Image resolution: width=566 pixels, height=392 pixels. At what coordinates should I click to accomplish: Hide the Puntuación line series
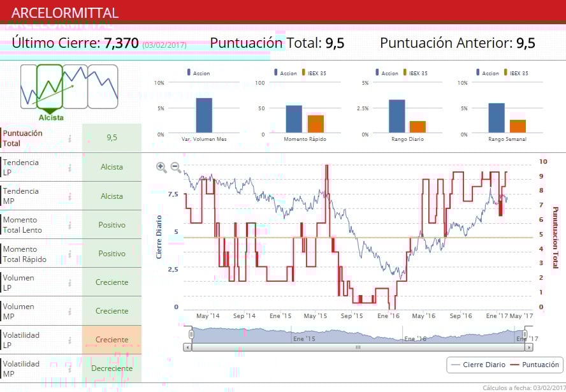[535, 365]
